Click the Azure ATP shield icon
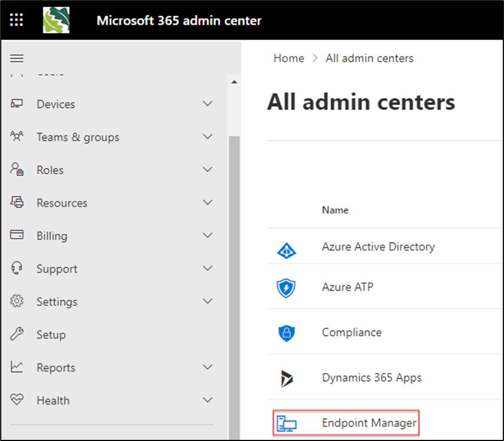The width and height of the screenshot is (504, 441). pyautogui.click(x=286, y=288)
